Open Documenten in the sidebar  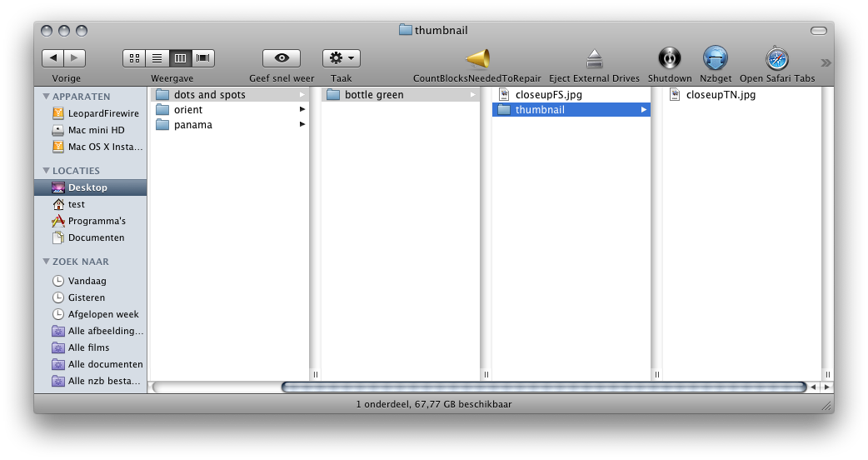[x=90, y=237]
